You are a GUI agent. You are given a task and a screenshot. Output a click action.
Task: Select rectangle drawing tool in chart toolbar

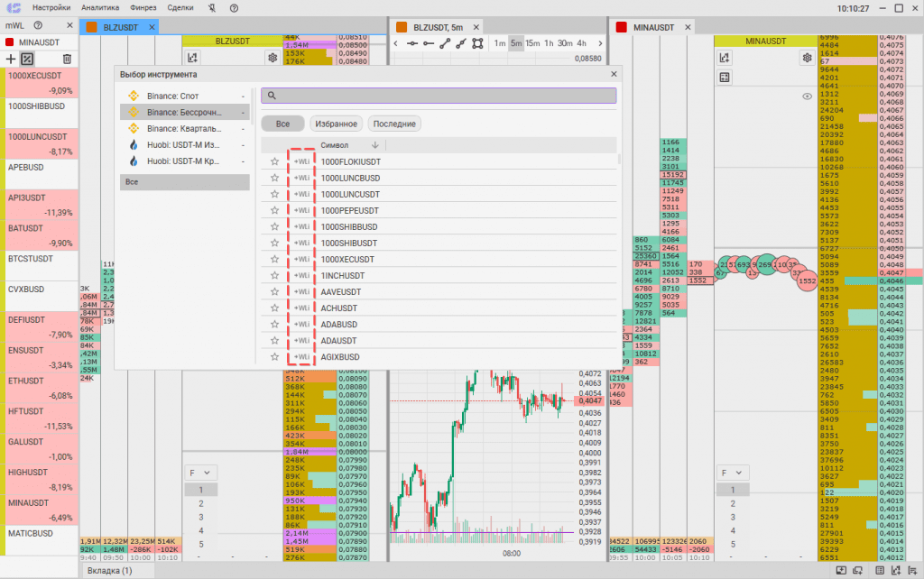click(x=477, y=43)
